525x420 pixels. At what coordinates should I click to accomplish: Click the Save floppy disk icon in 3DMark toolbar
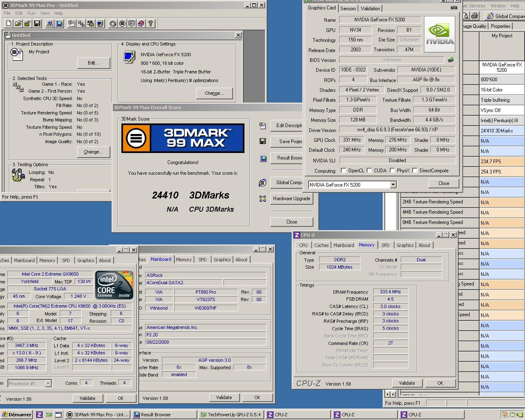tap(37, 24)
